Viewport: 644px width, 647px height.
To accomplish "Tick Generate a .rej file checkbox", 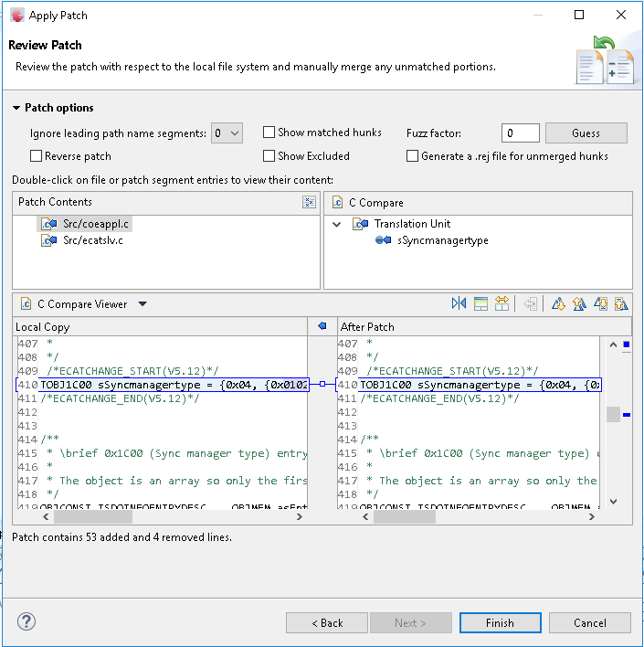I will 413,156.
